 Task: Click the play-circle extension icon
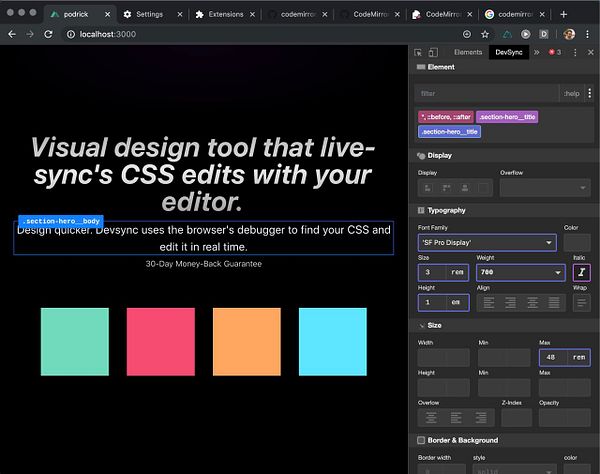526,34
